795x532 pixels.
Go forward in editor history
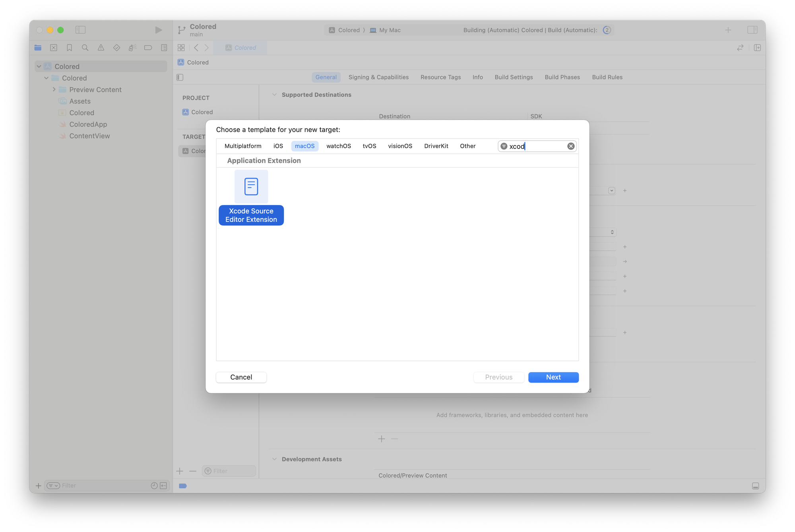pos(207,48)
